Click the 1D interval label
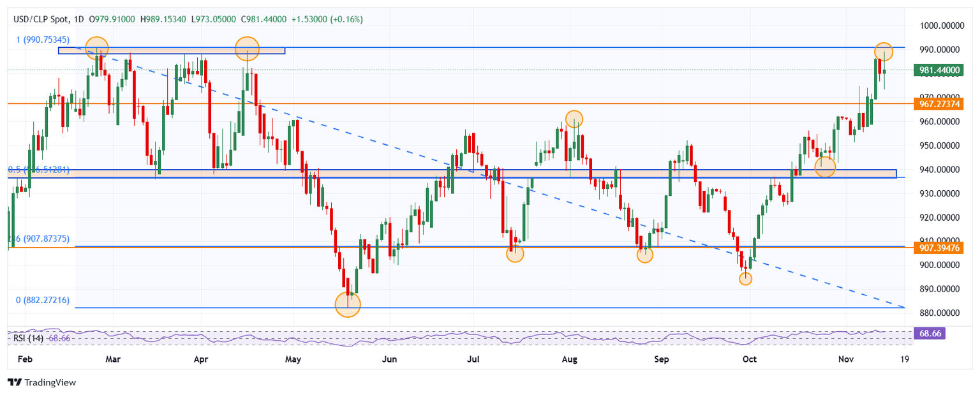The width and height of the screenshot is (980, 395). [79, 20]
